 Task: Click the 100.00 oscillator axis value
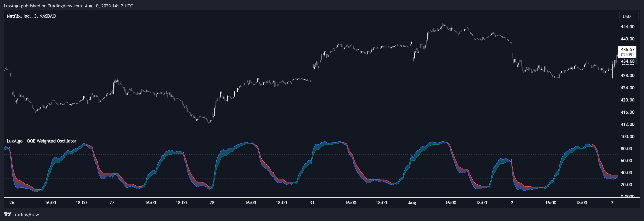tap(627, 137)
